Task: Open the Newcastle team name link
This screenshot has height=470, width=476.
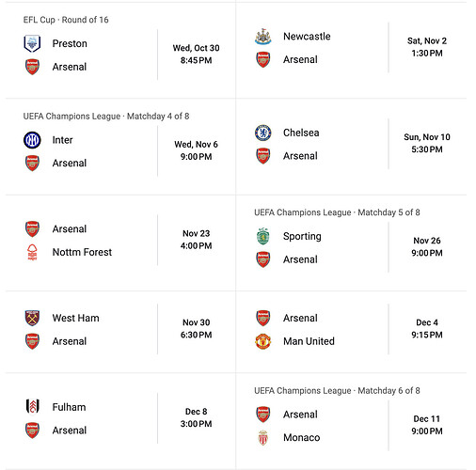Action: (307, 37)
